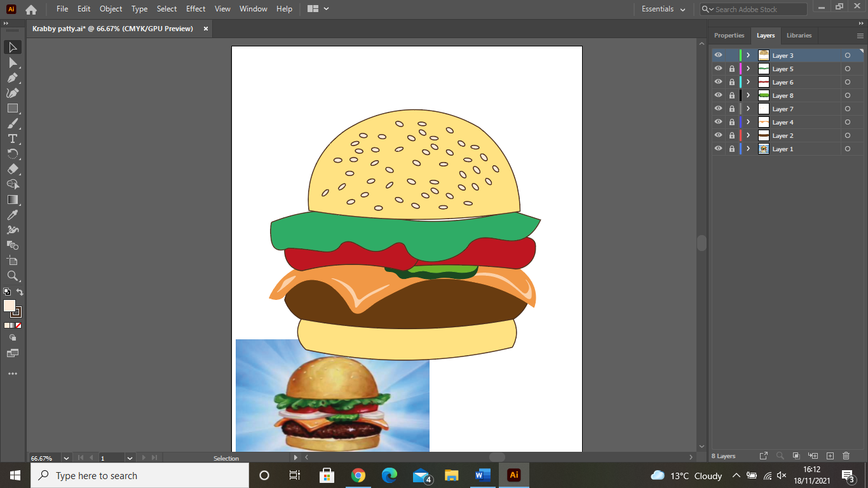Select the Zoom tool
The height and width of the screenshot is (488, 868).
(x=13, y=276)
